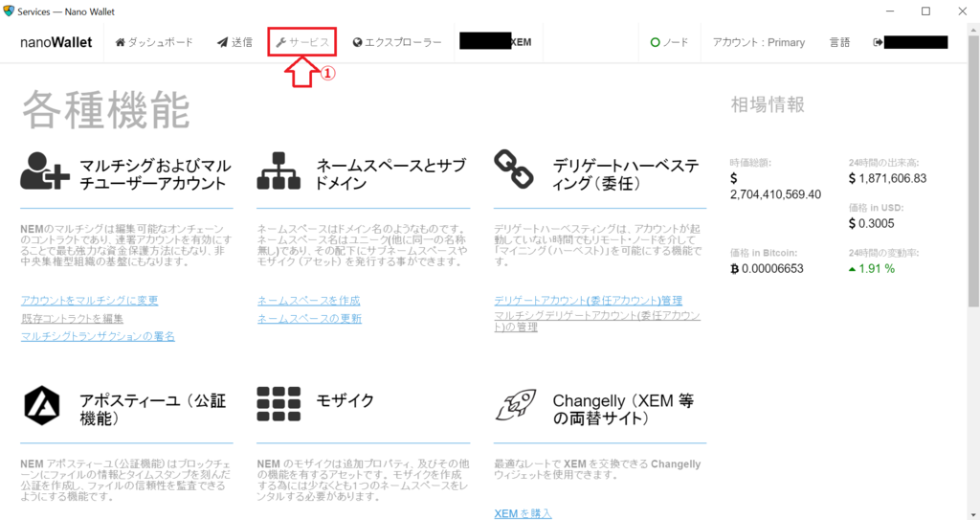This screenshot has width=980, height=520.
Task: Click the ダッシュボード home icon
Action: pos(120,42)
